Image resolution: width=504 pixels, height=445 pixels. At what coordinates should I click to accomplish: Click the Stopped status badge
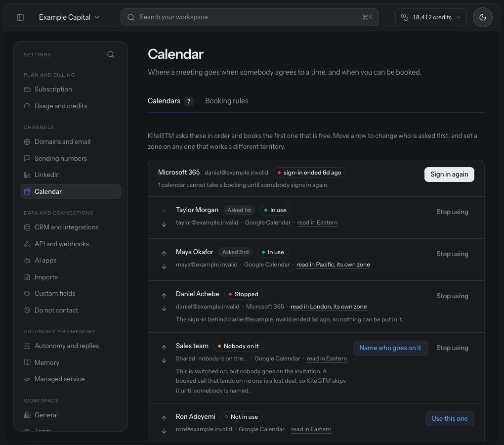[243, 294]
